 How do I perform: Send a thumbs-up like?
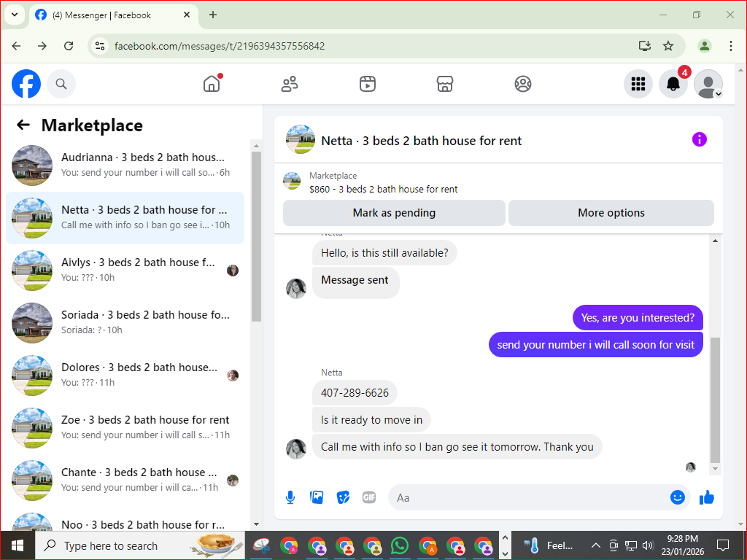pos(706,497)
